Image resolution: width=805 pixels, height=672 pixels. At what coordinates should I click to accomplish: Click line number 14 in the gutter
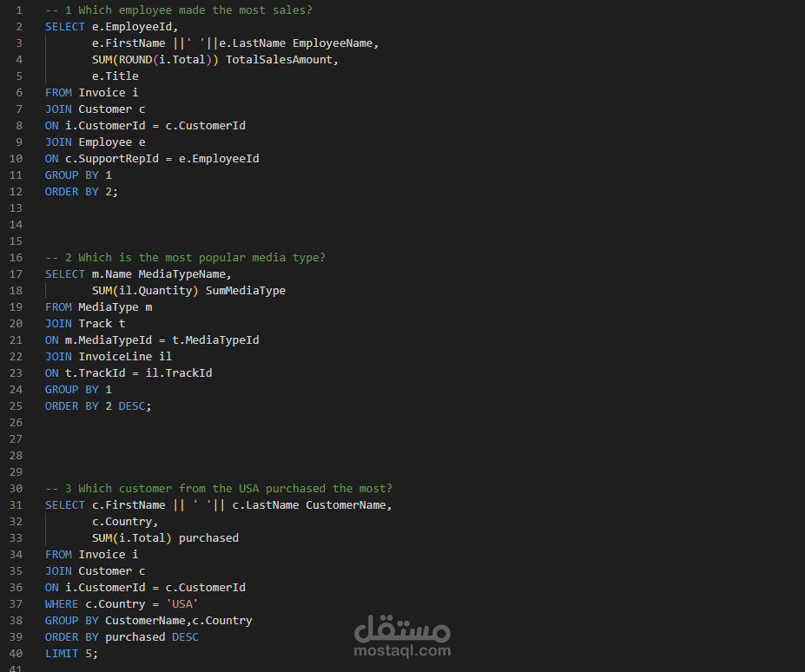click(16, 225)
